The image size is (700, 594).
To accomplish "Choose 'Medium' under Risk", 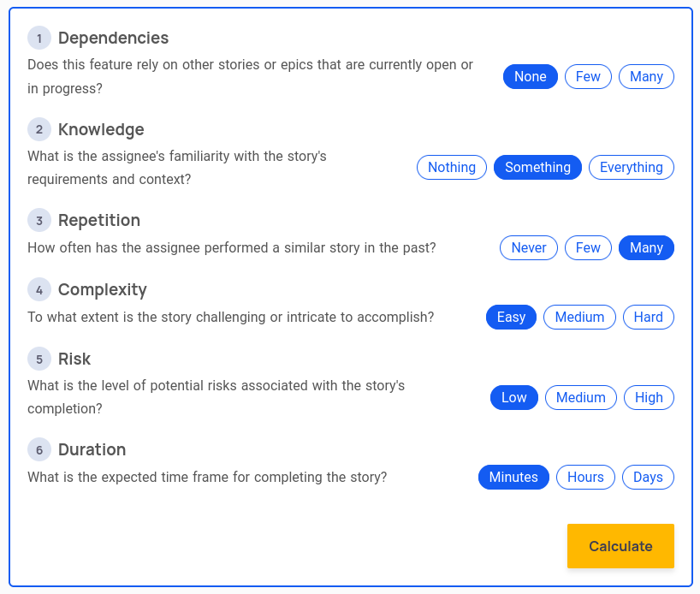I will [x=581, y=397].
